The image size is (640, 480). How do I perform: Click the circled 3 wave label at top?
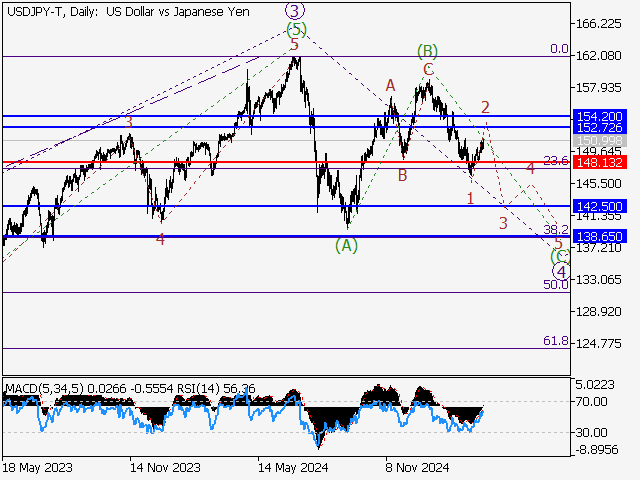pyautogui.click(x=294, y=10)
